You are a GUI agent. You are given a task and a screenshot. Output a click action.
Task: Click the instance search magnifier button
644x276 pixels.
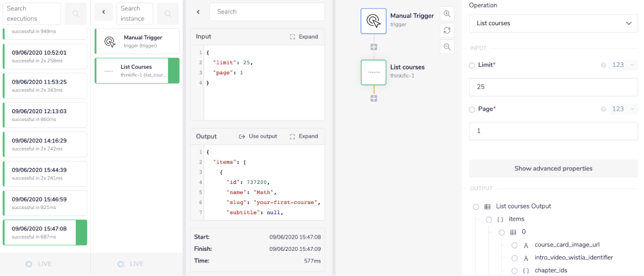[168, 14]
